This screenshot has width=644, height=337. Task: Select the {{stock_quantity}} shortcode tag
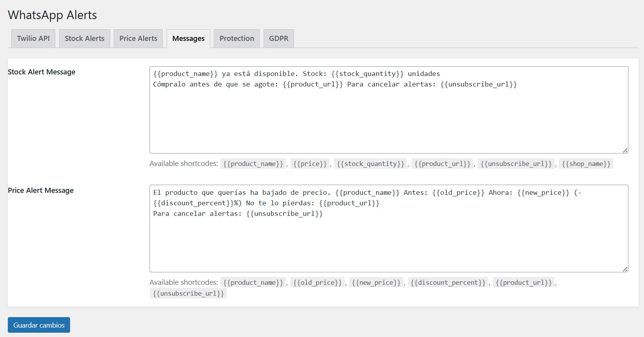point(371,164)
